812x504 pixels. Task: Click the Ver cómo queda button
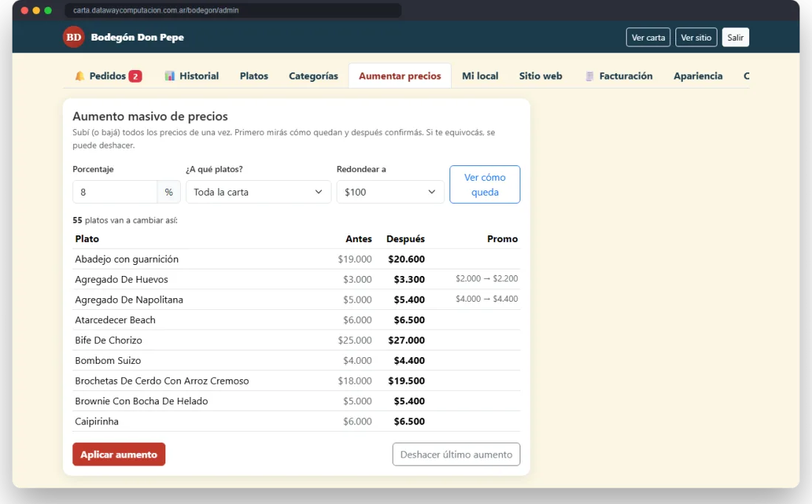coord(485,184)
